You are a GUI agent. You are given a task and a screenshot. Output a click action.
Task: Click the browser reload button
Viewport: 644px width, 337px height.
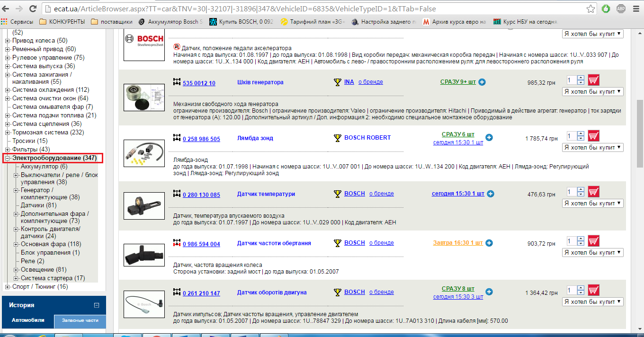tap(33, 9)
